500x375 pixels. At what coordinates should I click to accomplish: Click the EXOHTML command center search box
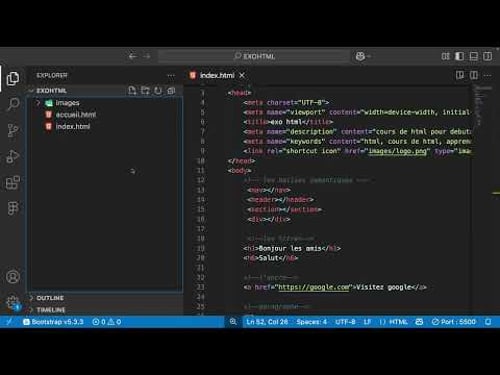coord(254,56)
